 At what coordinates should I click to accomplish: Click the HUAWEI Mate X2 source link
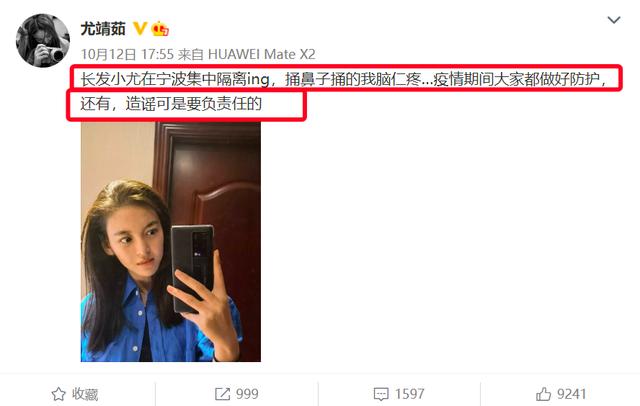262,54
